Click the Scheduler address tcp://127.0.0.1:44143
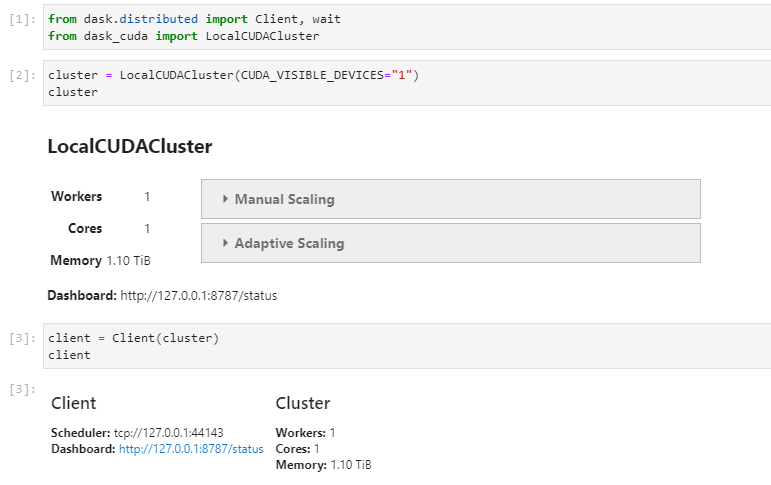This screenshot has height=485, width=771. 169,433
